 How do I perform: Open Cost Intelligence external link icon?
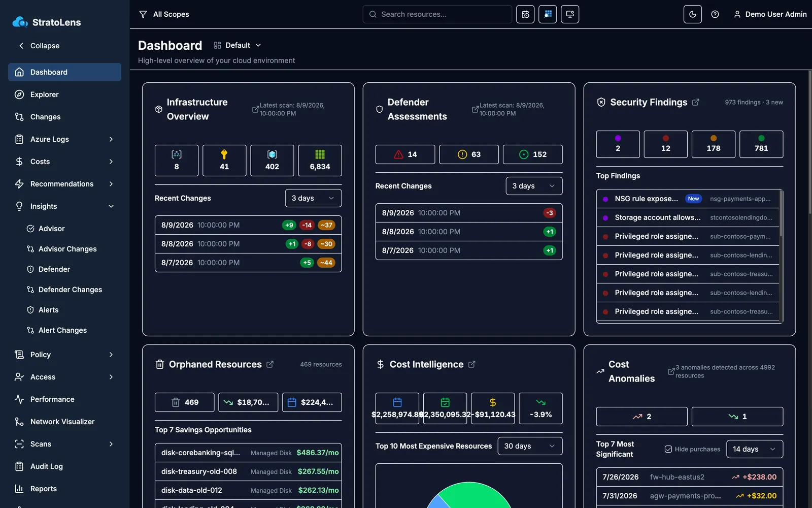(x=471, y=364)
